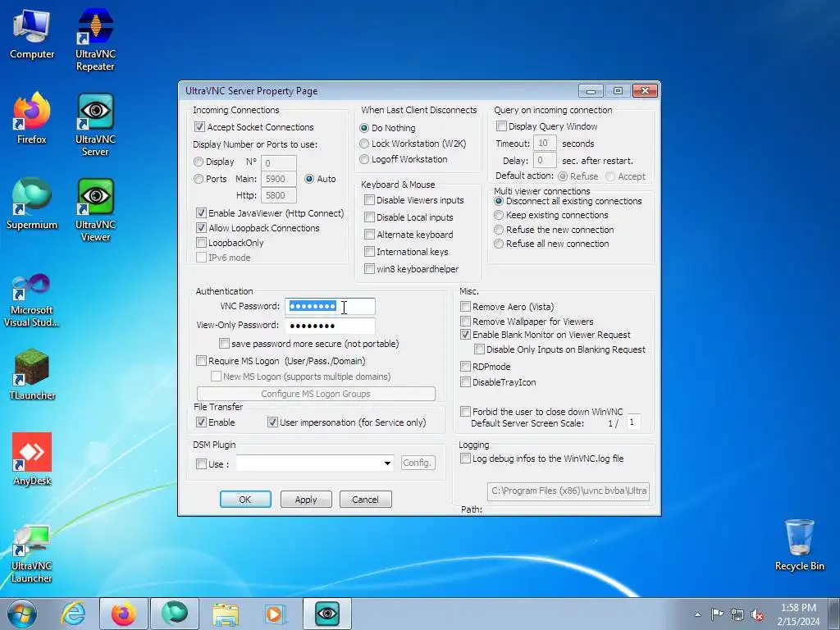Click the OK button
The image size is (840, 630).
coord(245,500)
